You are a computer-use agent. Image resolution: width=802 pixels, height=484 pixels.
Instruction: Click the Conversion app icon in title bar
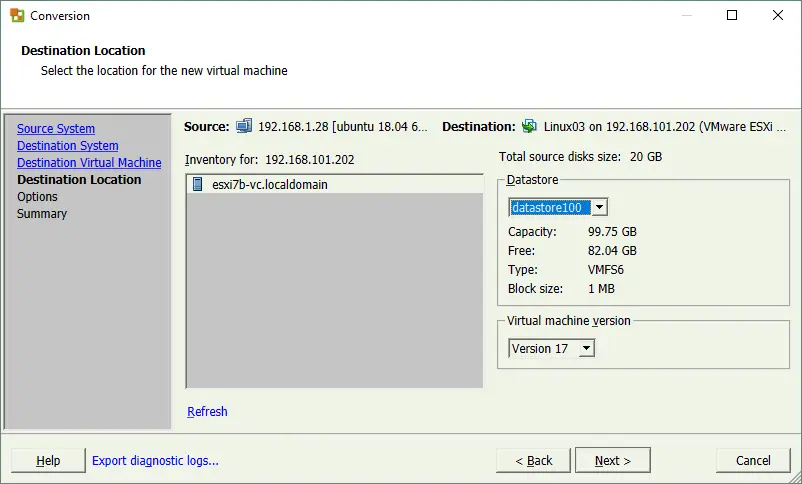coord(17,15)
